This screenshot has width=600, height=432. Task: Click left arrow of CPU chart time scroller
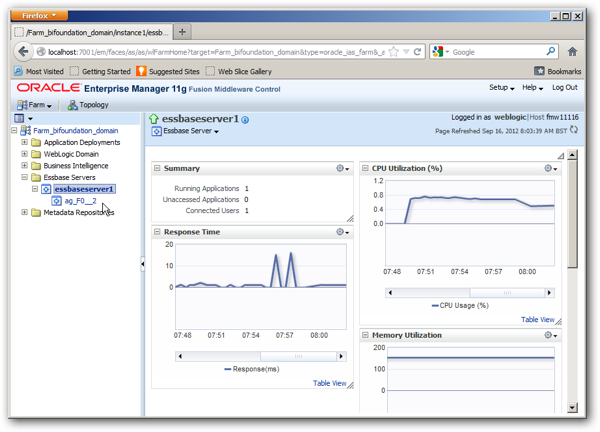coord(390,293)
